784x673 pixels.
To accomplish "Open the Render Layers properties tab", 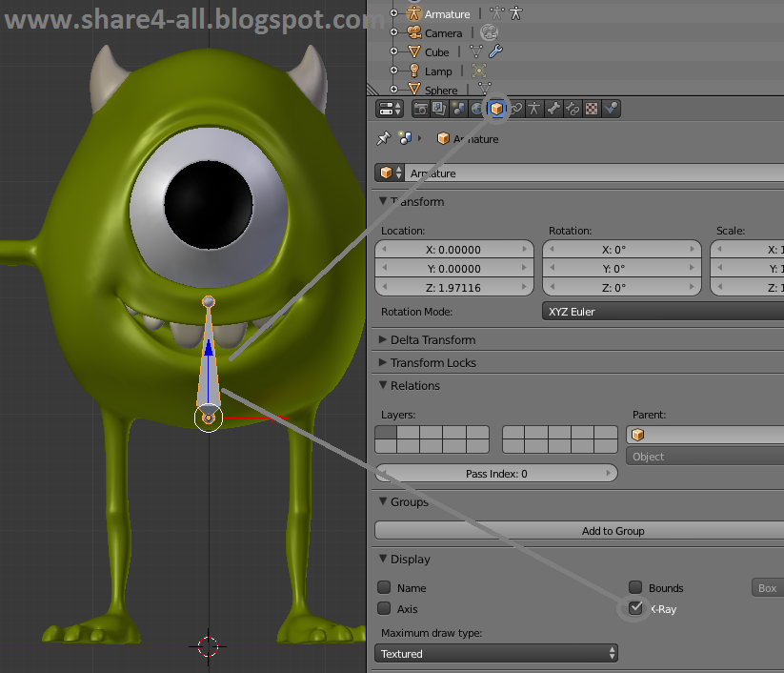I will [x=439, y=108].
